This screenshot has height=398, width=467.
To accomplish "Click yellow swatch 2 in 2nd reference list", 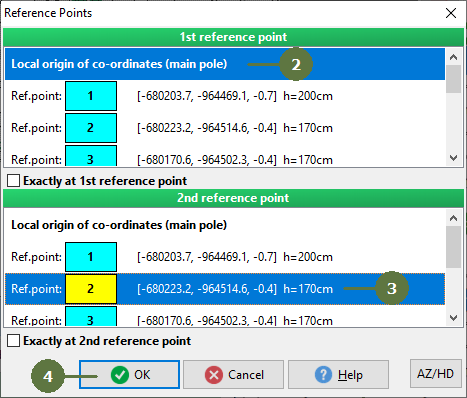I will (91, 289).
